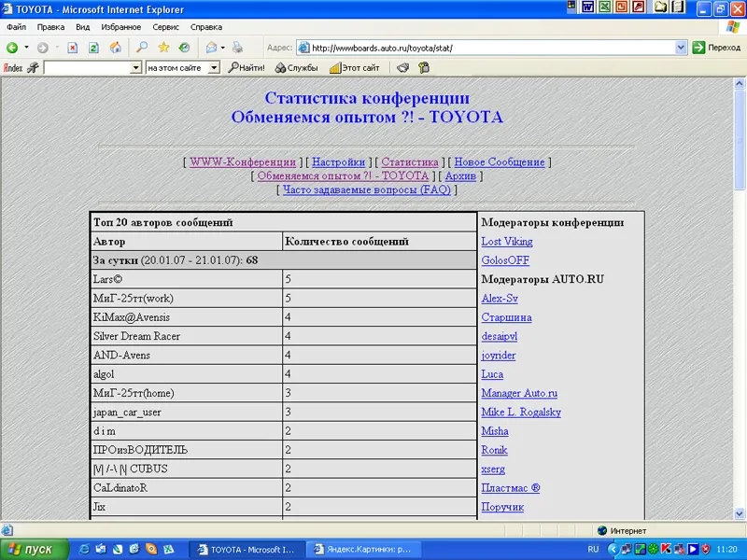747x560 pixels.
Task: Click the Найти! search button
Action: (246, 68)
